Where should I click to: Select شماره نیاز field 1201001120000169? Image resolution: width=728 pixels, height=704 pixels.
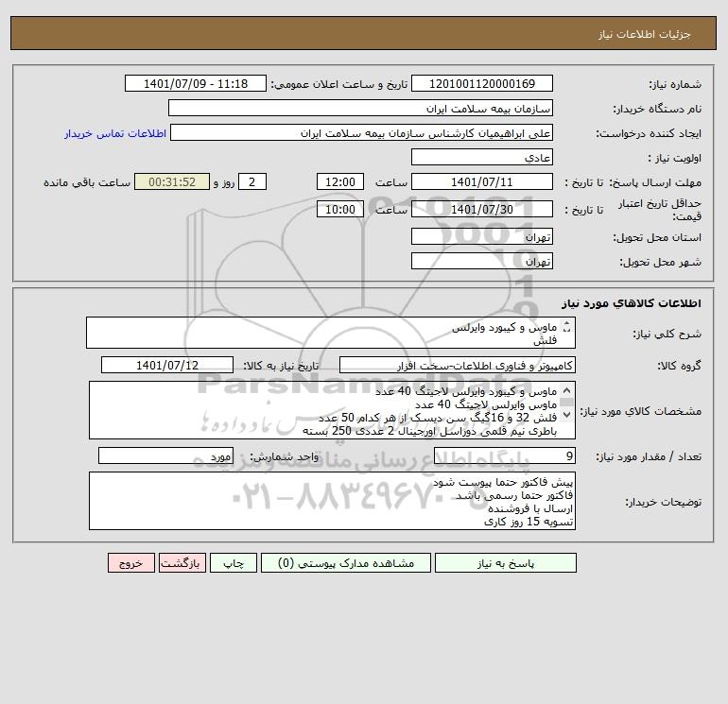coord(482,83)
